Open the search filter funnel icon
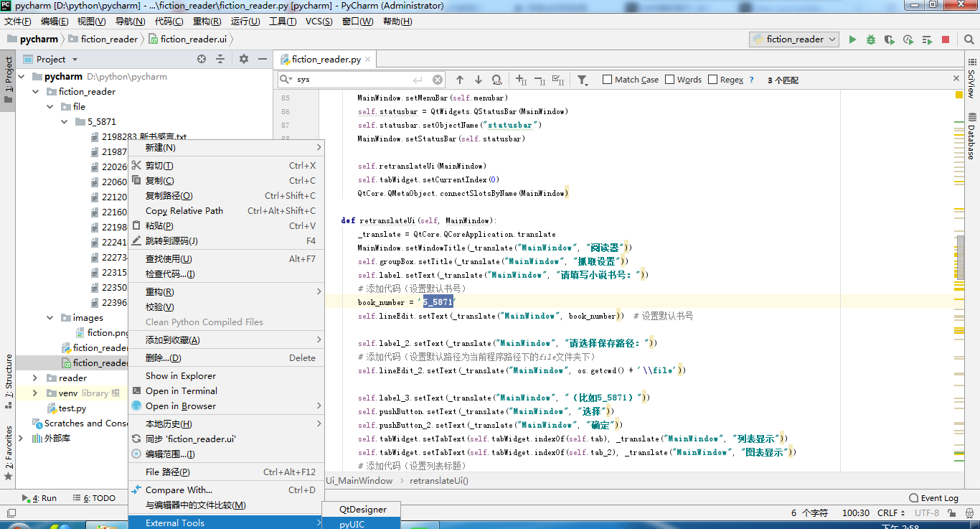 pyautogui.click(x=583, y=80)
